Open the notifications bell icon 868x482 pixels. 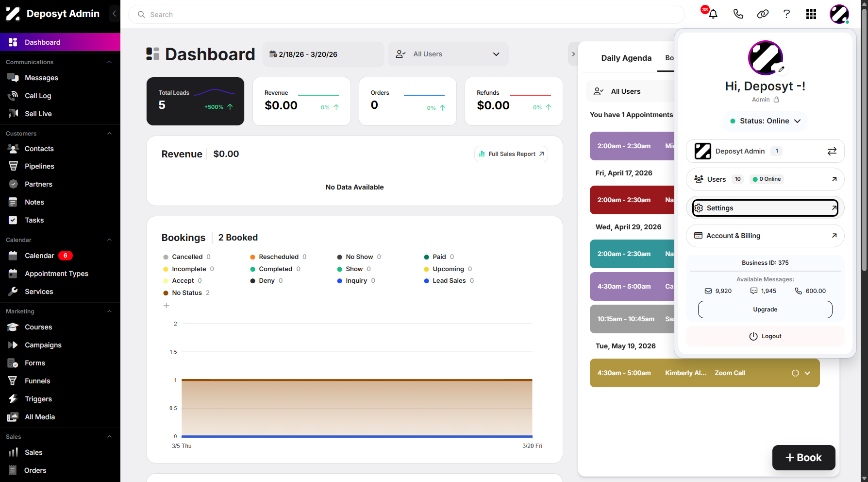pos(713,14)
